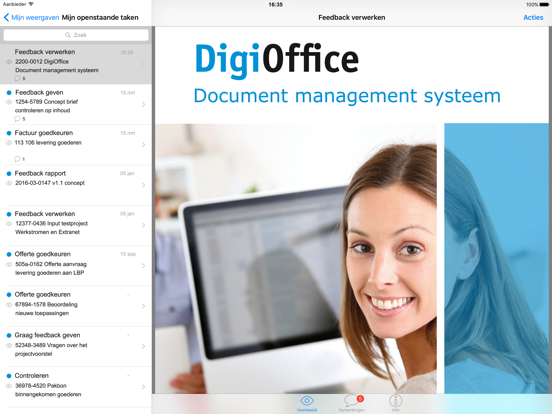Open chevron of Factuur goedkeuren row
Image resolution: width=552 pixels, height=414 pixels.
pyautogui.click(x=143, y=145)
